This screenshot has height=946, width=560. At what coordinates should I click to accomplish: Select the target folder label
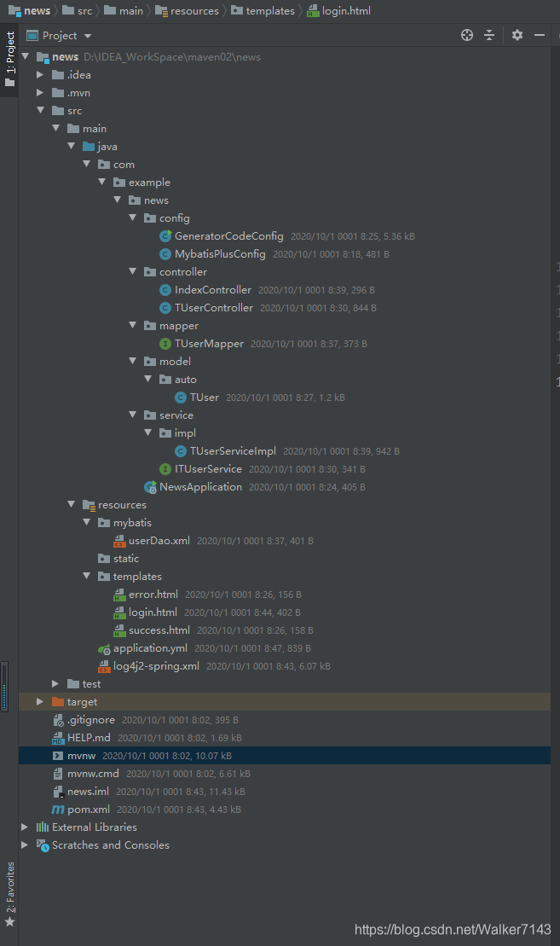pos(82,702)
